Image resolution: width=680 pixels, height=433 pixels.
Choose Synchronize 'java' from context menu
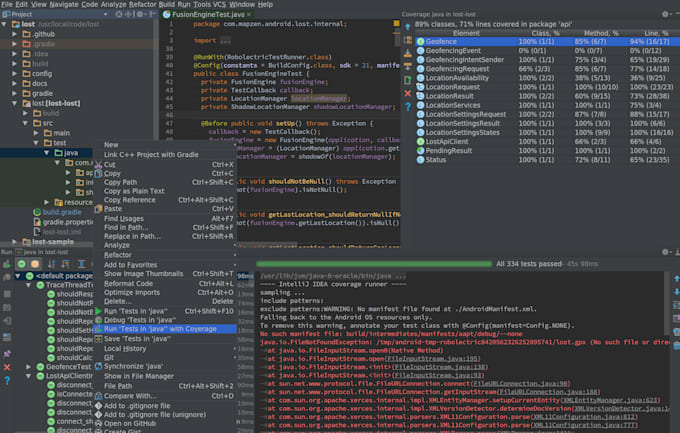(165, 366)
